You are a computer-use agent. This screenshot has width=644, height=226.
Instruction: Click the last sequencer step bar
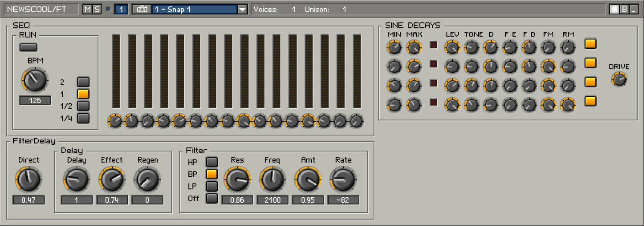pyautogui.click(x=357, y=71)
